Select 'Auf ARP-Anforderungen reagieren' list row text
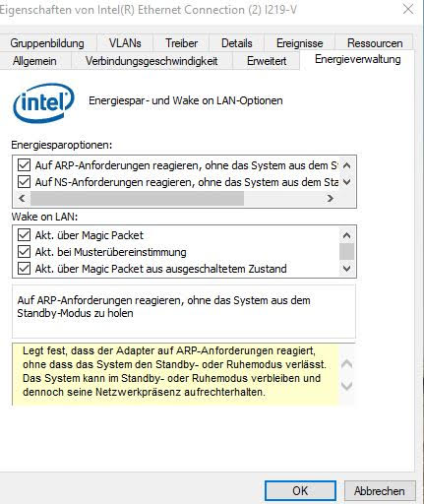The height and width of the screenshot is (504, 424). [186, 165]
